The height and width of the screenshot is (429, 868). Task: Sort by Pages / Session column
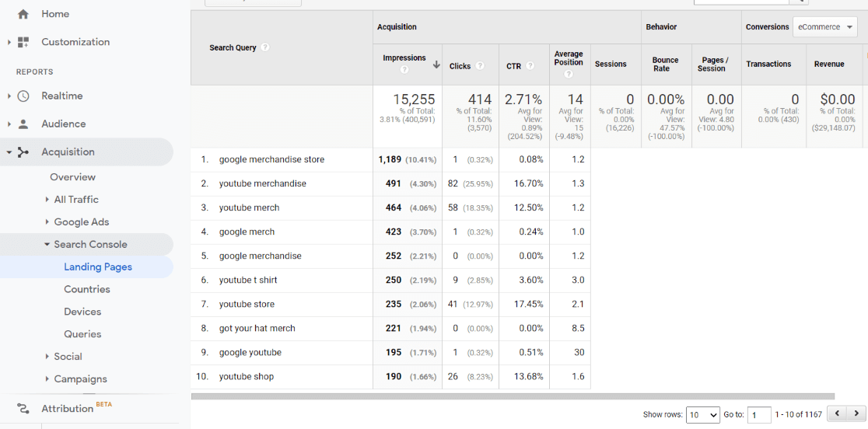tap(714, 65)
